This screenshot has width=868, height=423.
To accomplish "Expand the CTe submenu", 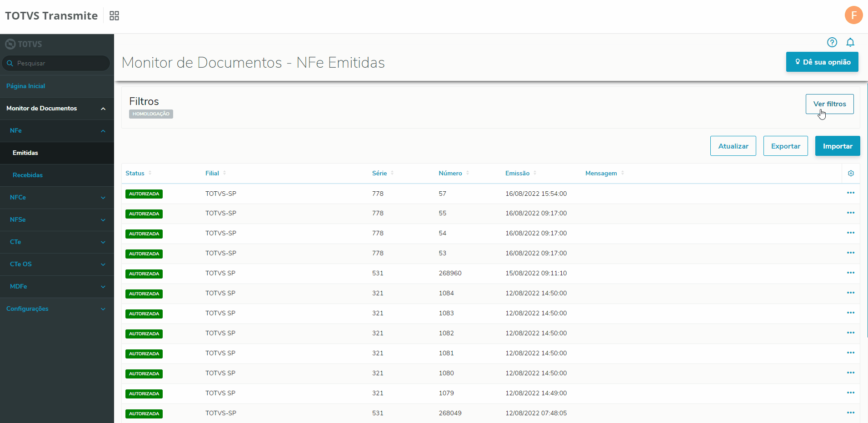I will (x=57, y=242).
